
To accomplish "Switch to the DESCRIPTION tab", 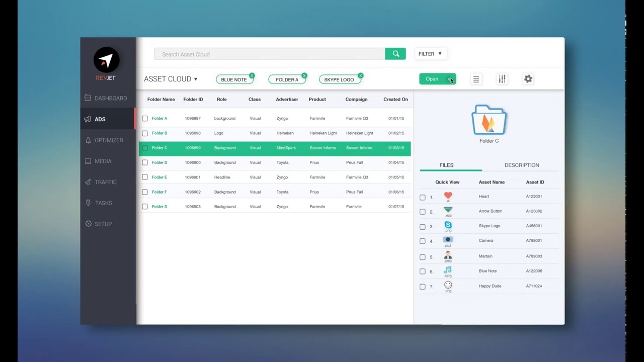I will pos(522,165).
